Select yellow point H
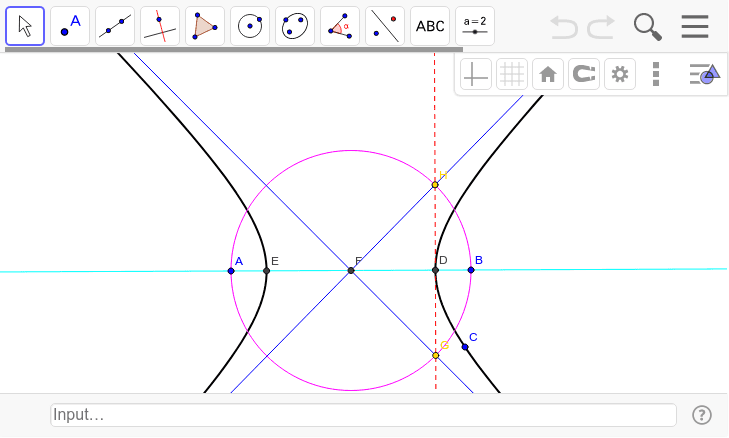Viewport: 729px width, 438px height. (435, 185)
